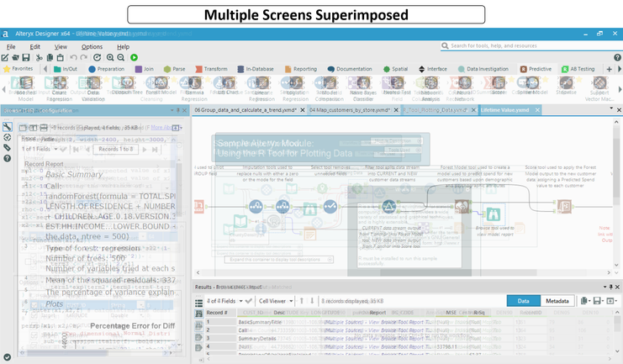The width and height of the screenshot is (623, 364).
Task: Open the Options menu
Action: [92, 46]
